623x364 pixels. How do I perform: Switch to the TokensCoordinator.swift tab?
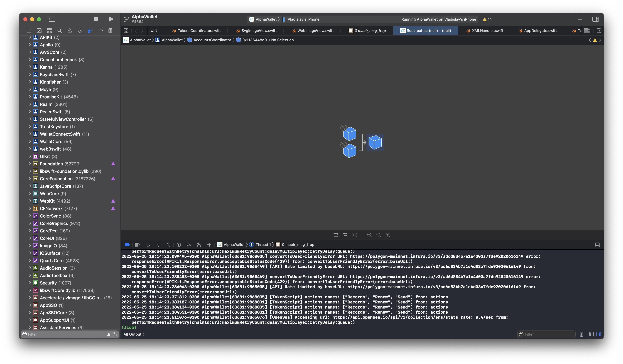(199, 31)
